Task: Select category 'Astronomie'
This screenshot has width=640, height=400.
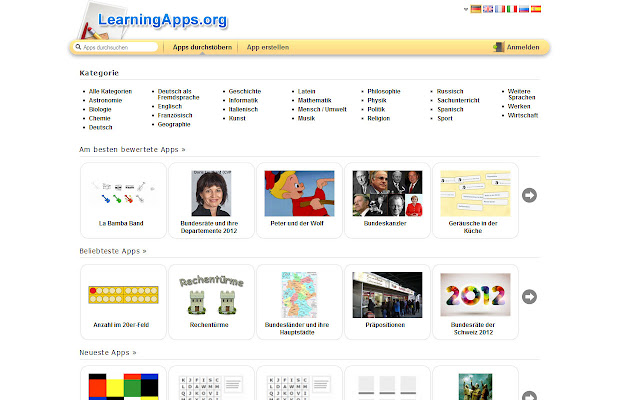Action: 105,100
